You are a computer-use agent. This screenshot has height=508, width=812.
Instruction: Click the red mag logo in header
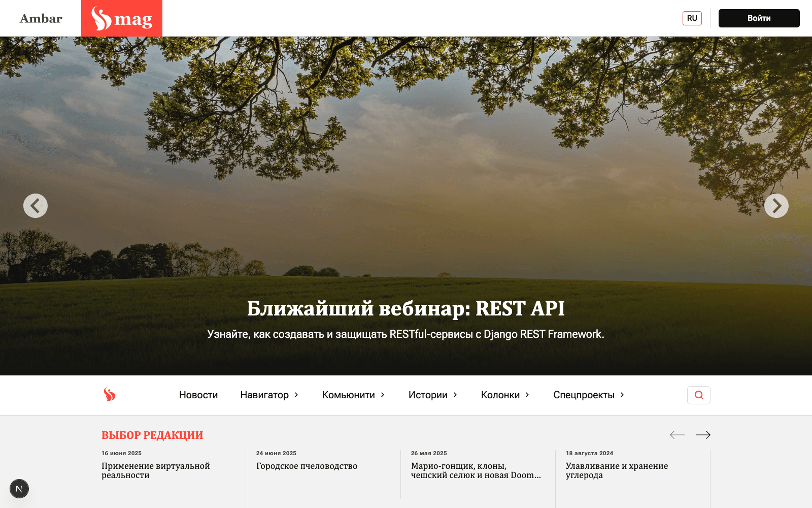click(122, 18)
